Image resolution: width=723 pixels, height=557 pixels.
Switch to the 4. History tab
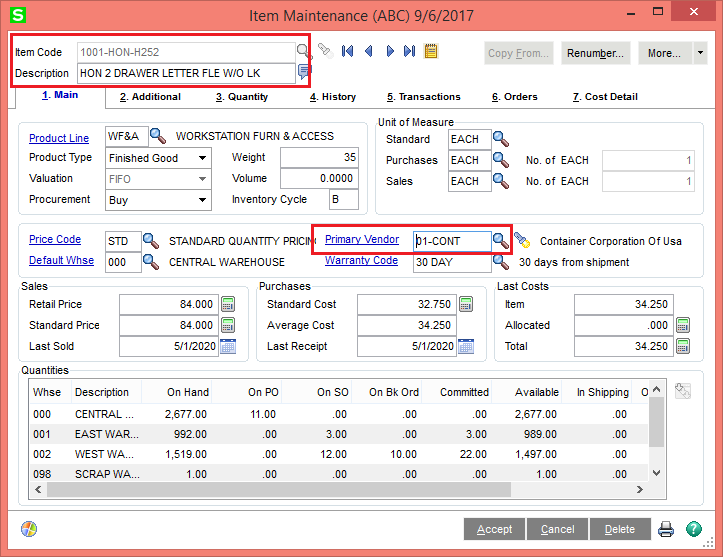(x=332, y=97)
